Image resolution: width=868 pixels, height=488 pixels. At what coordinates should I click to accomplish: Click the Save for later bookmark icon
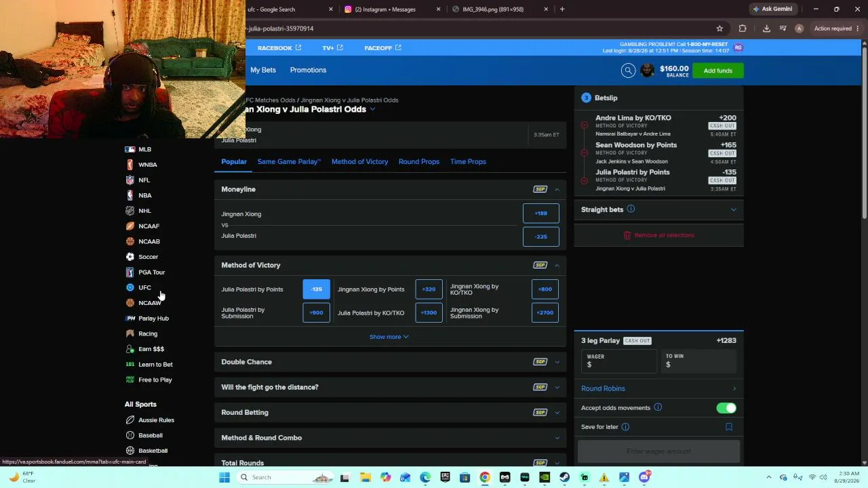pyautogui.click(x=729, y=427)
